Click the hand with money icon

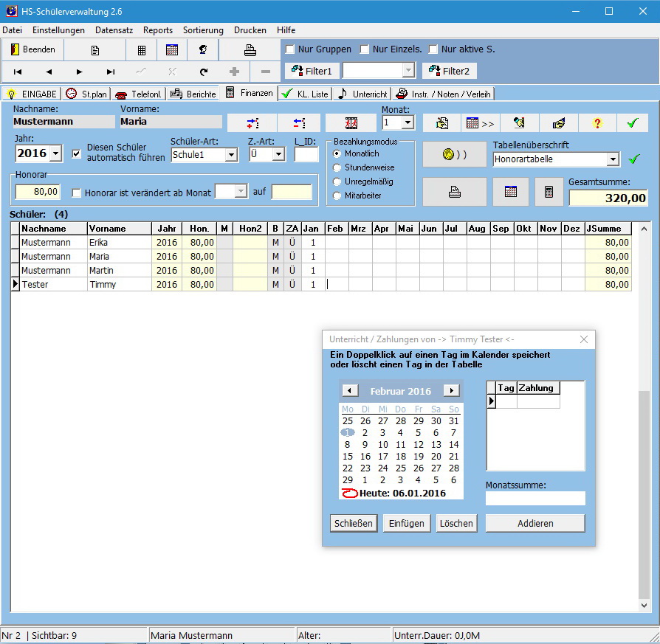click(558, 123)
